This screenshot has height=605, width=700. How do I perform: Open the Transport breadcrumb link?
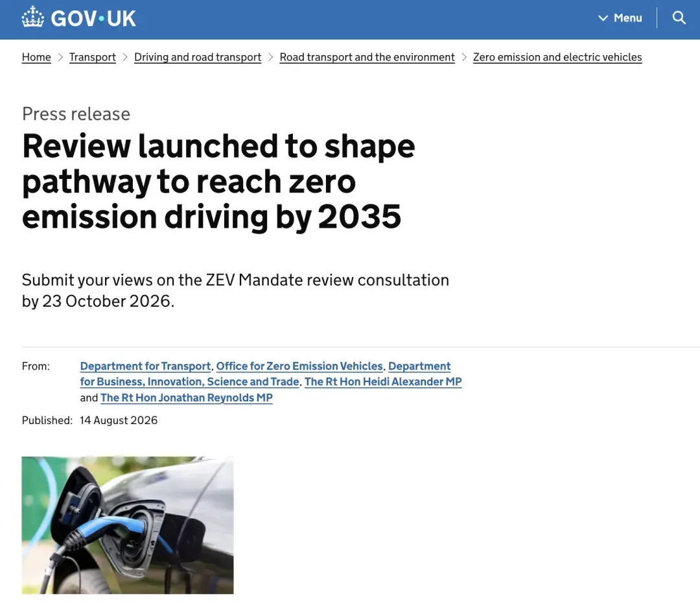pos(93,57)
